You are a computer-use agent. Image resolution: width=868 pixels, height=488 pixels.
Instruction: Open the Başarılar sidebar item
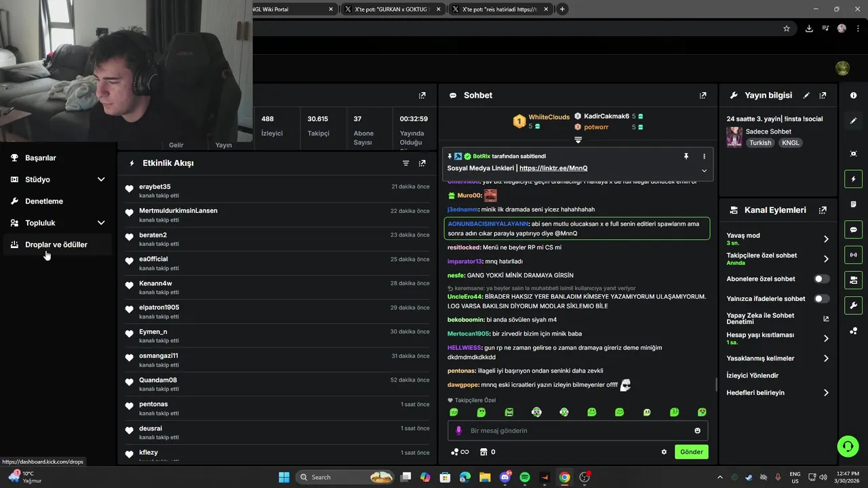click(x=58, y=158)
